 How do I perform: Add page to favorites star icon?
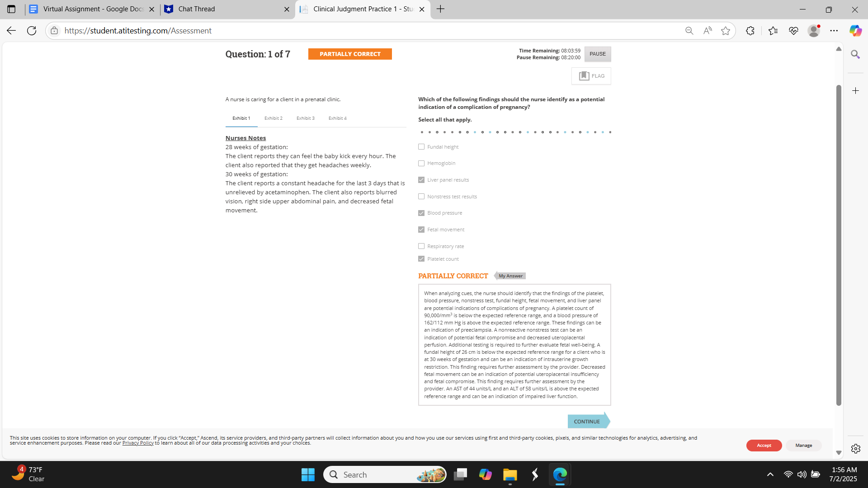click(726, 31)
